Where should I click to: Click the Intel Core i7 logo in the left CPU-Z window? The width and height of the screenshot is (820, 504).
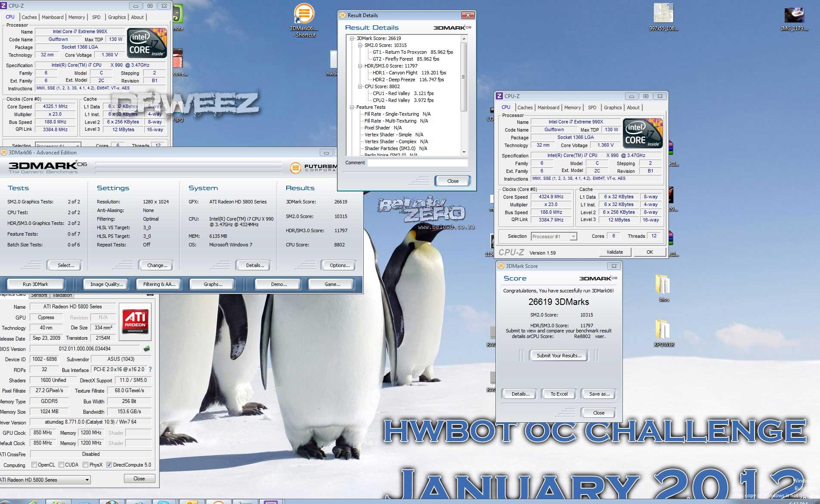tap(147, 43)
